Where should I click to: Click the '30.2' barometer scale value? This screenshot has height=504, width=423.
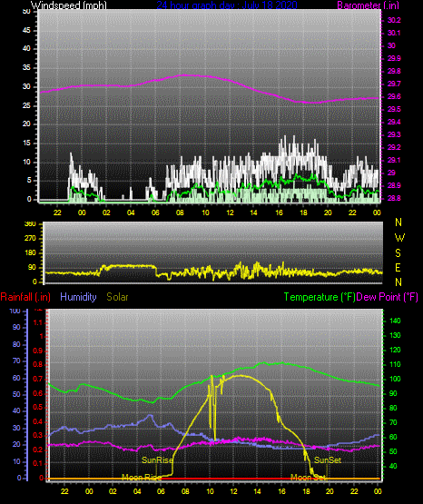394,20
